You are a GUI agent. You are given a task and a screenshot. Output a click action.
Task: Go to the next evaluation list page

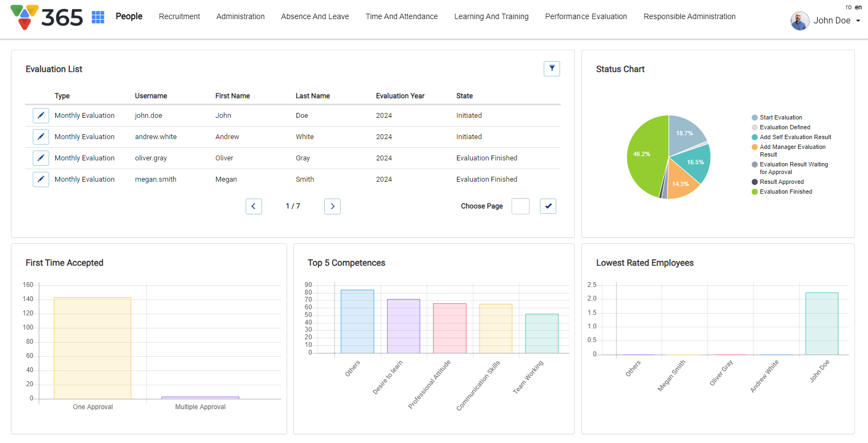(x=332, y=207)
